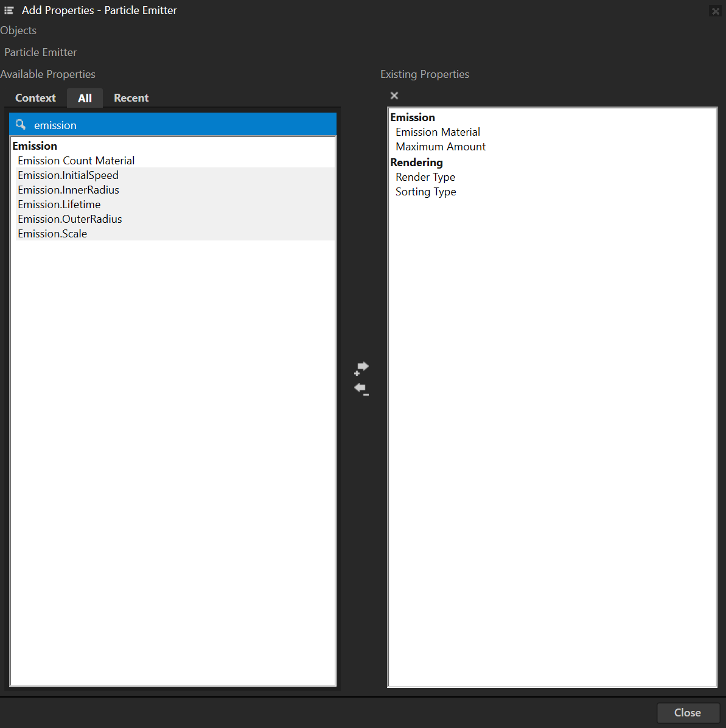The image size is (726, 728).
Task: Click the Close button
Action: (688, 713)
